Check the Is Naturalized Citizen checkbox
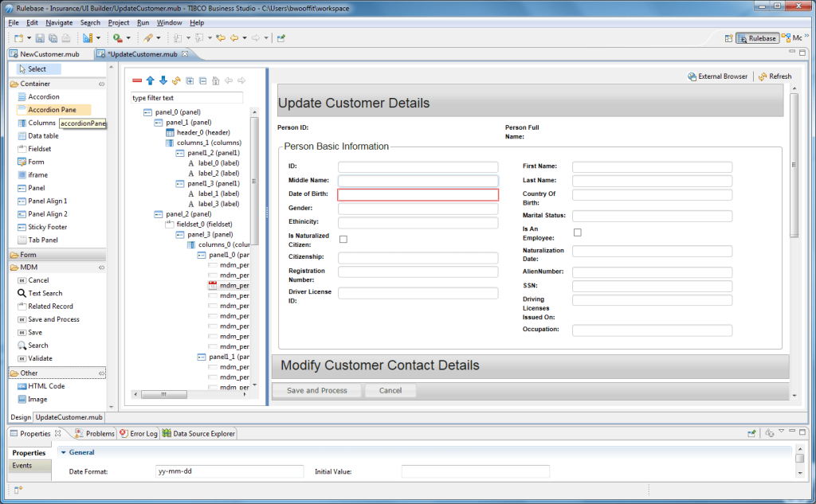This screenshot has width=816, height=504. 343,238
